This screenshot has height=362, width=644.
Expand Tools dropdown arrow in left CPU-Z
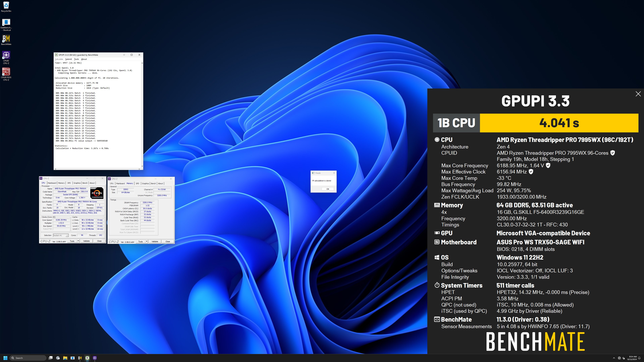[x=78, y=241]
